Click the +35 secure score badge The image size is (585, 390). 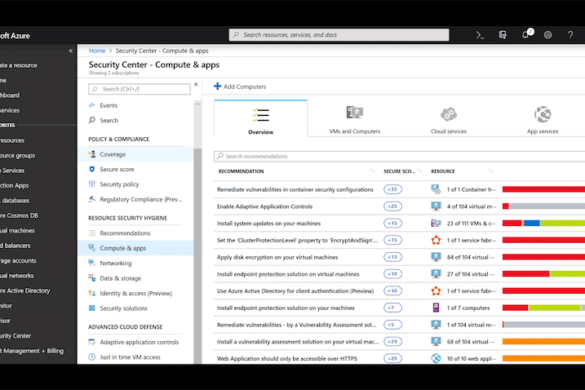392,190
